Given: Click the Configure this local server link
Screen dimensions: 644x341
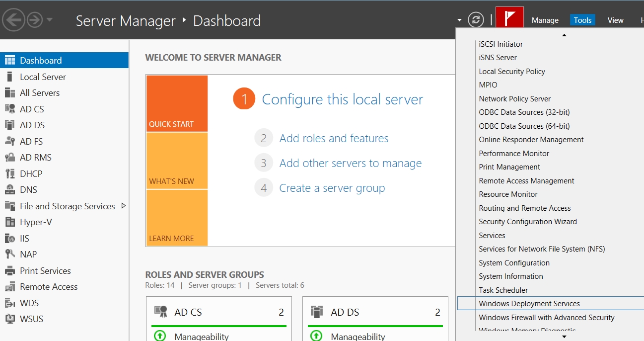Looking at the screenshot, I should click(x=343, y=99).
